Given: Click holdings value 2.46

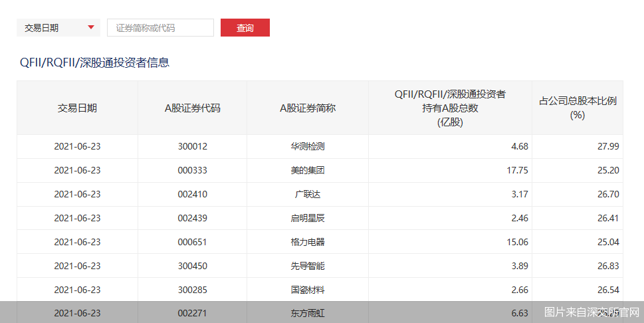Looking at the screenshot, I should (x=520, y=218).
